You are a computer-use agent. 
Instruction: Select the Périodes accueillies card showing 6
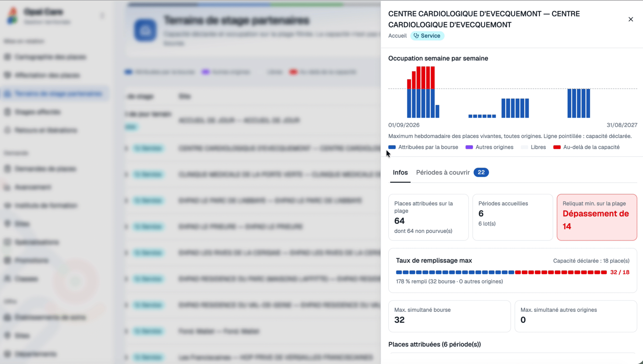pyautogui.click(x=512, y=217)
